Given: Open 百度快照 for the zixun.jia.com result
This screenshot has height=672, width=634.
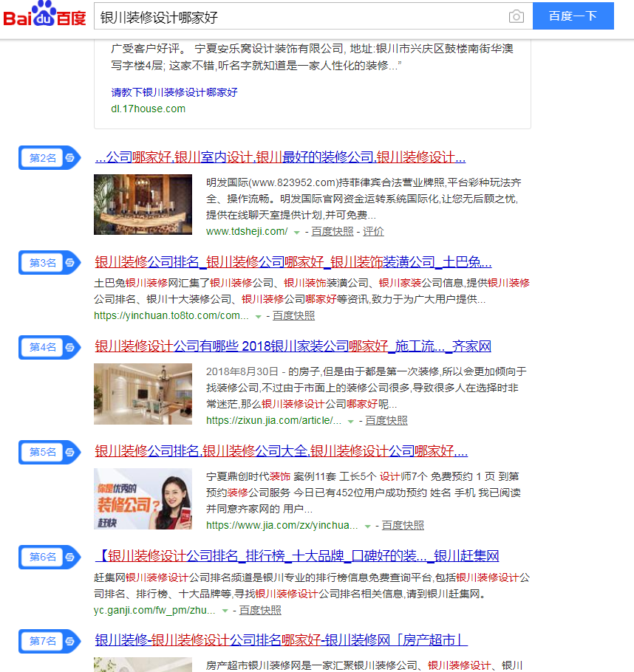Looking at the screenshot, I should [x=386, y=420].
